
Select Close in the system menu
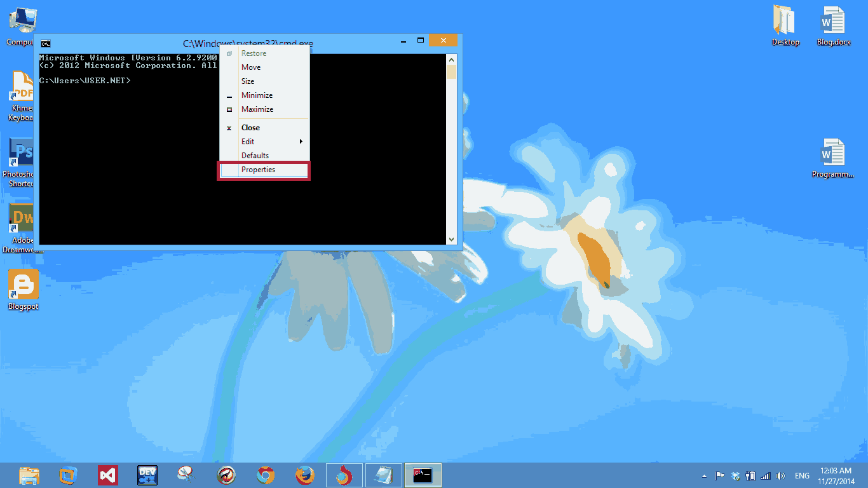(263, 127)
